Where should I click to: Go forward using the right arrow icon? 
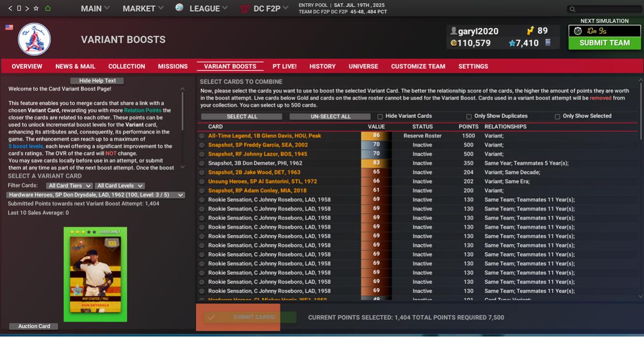click(x=27, y=8)
